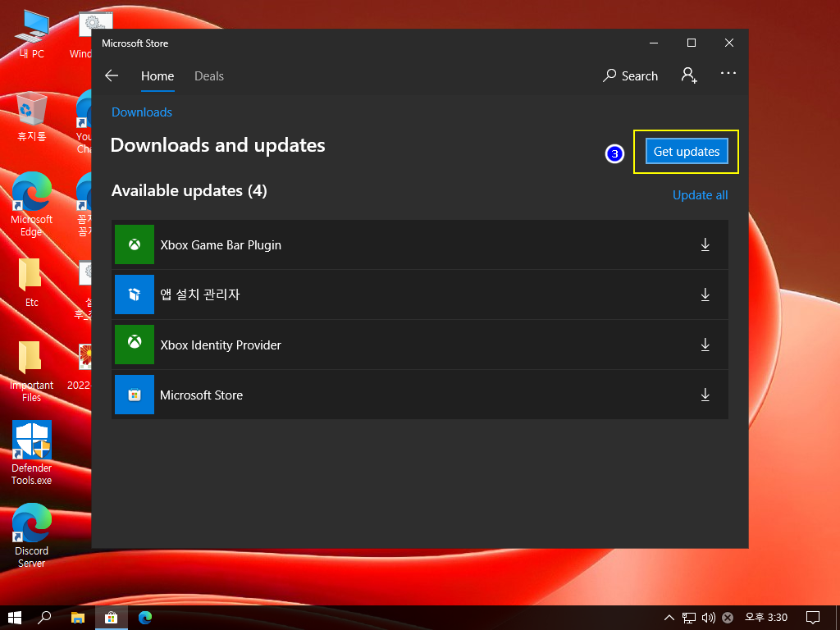840x630 pixels.
Task: Select the Etc folder on desktop
Action: point(31,283)
